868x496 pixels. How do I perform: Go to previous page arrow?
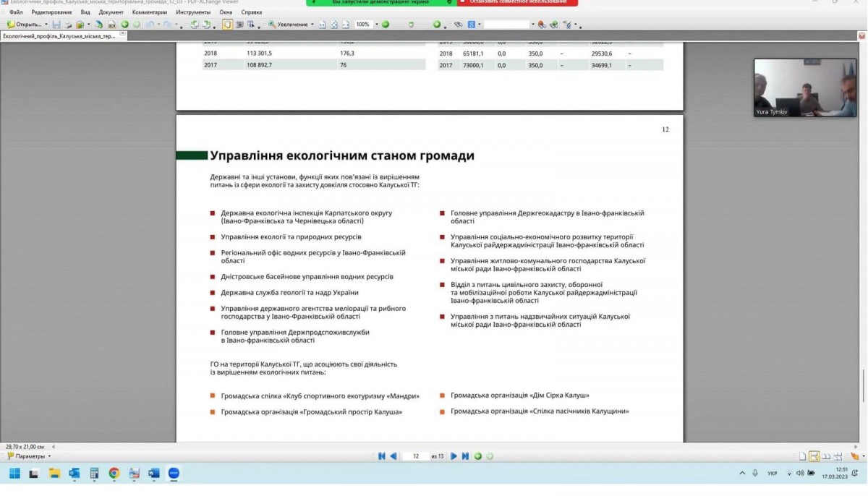[393, 456]
